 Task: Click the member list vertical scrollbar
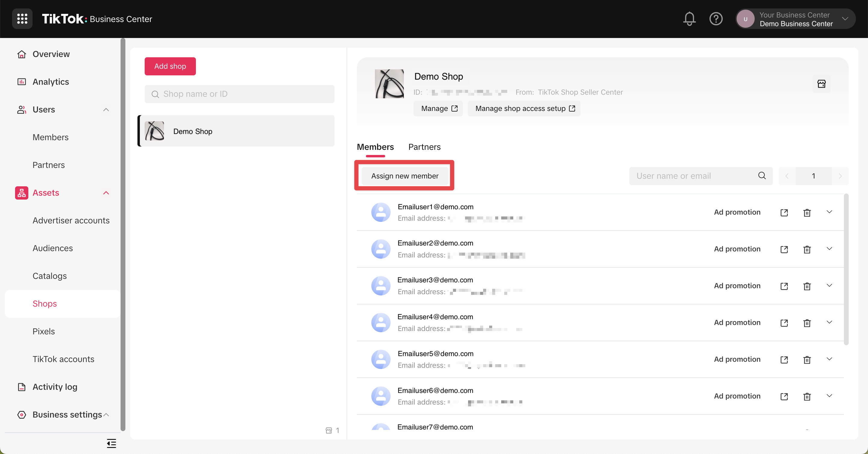pos(846,270)
